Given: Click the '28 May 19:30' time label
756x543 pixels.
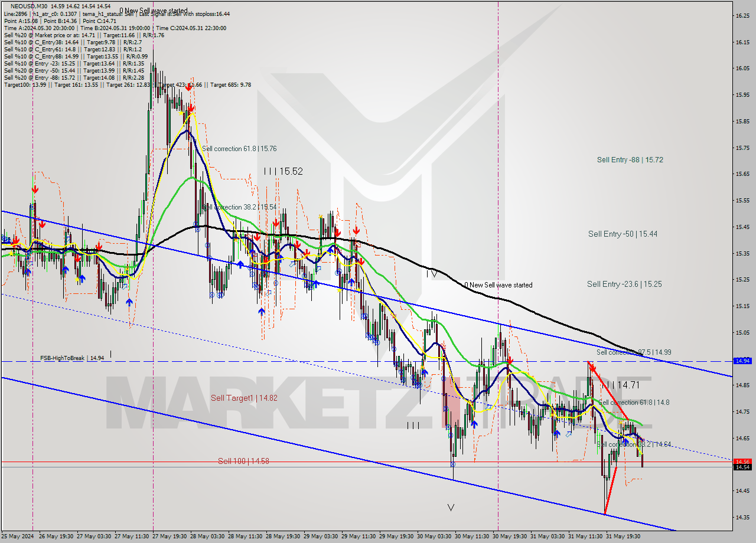Looking at the screenshot, I should coord(283,537).
